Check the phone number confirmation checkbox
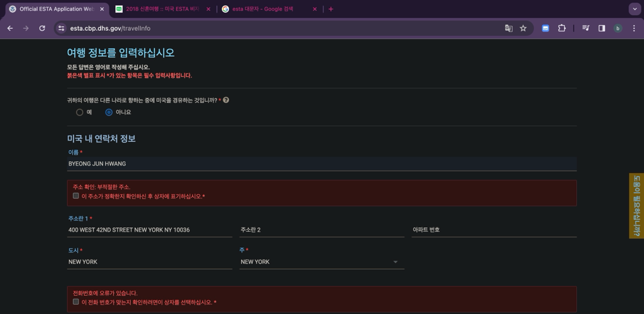Screen dimensions: 644x314 [76, 302]
